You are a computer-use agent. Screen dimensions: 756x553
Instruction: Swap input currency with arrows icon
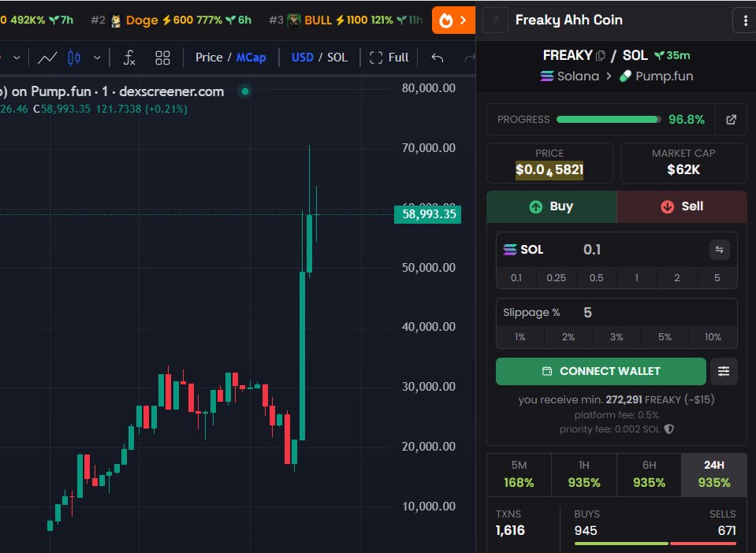click(720, 250)
